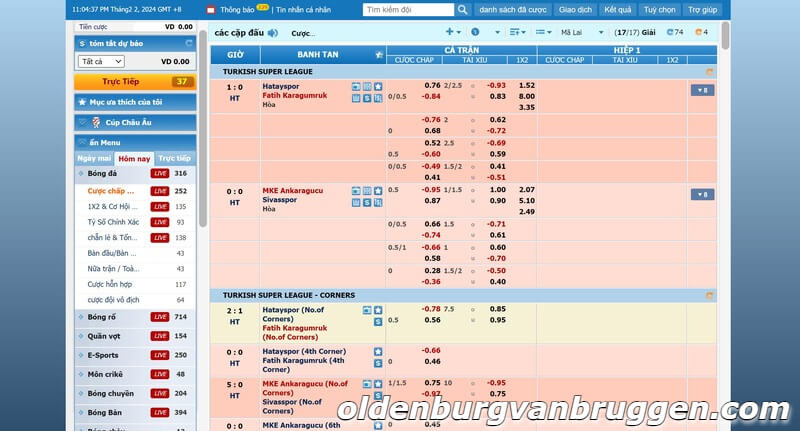This screenshot has height=431, width=800.
Task: Switch to the Trực tiếp tab
Action: coord(174,159)
